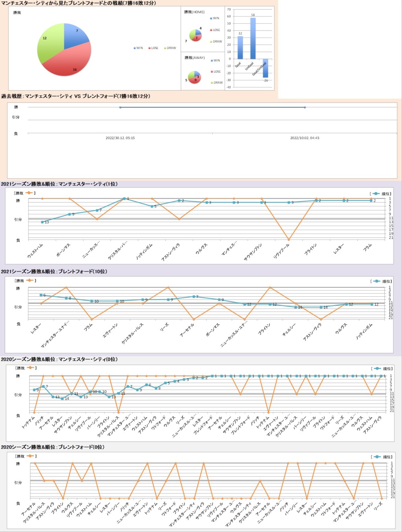Select rank point 9 in 2021 マンチェスター・シティ chart
The width and height of the screenshot is (402, 532).
70,214
